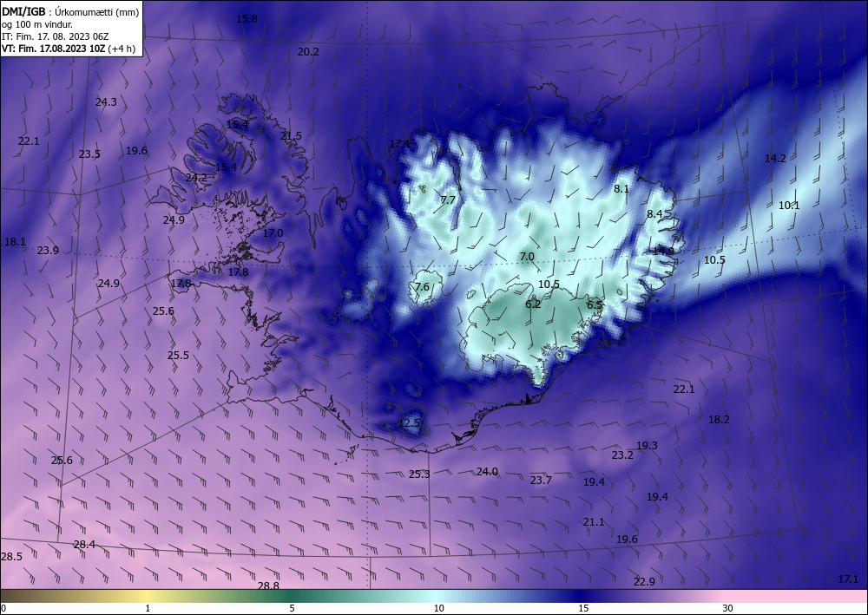The height and width of the screenshot is (615, 868).
Task: Click the 19.3 value label
Action: coord(647,446)
